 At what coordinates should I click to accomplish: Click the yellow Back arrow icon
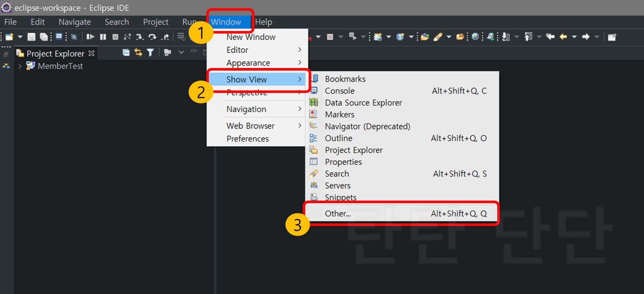[563, 37]
